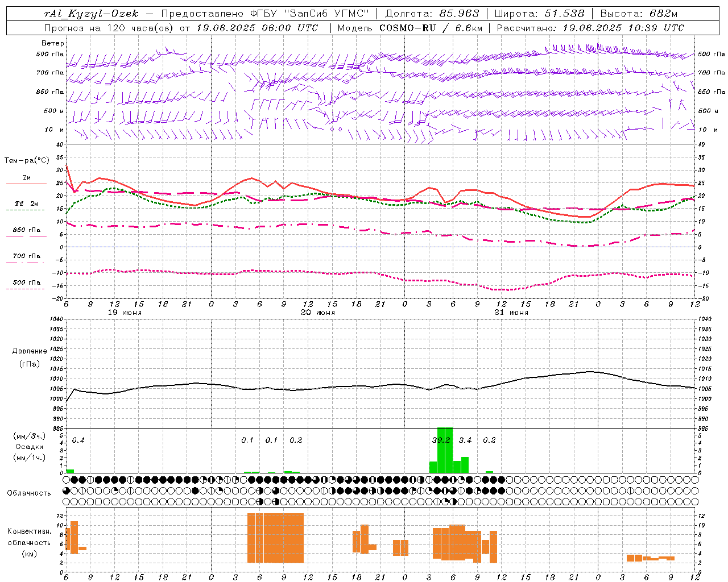This screenshot has width=728, height=582.
Task: Click the Облачность cloud cover label
Action: pyautogui.click(x=29, y=493)
